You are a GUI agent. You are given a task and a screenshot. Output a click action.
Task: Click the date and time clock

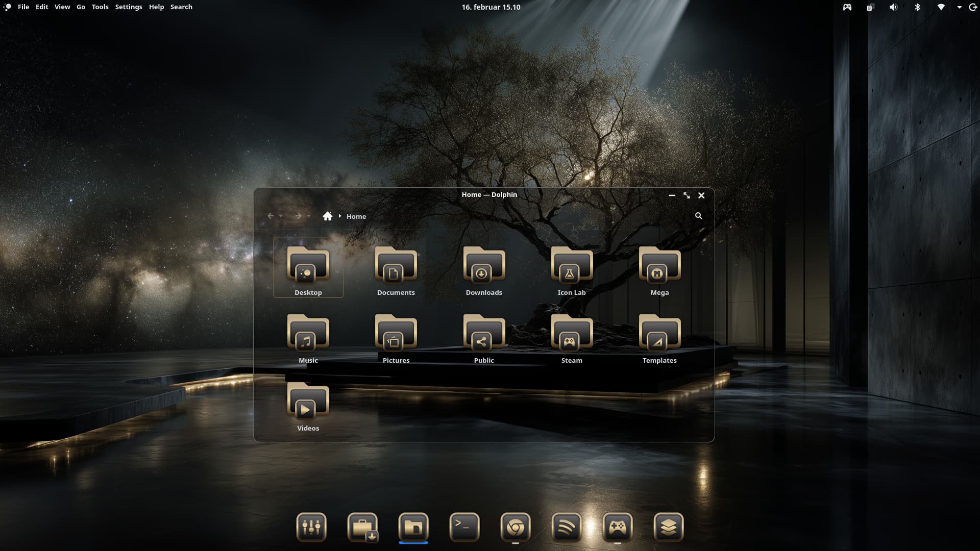click(x=491, y=7)
